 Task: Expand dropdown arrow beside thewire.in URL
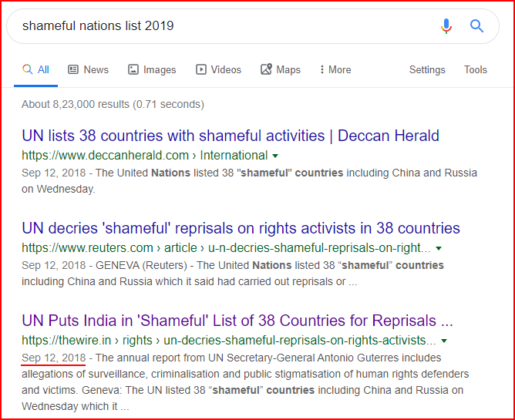click(444, 341)
